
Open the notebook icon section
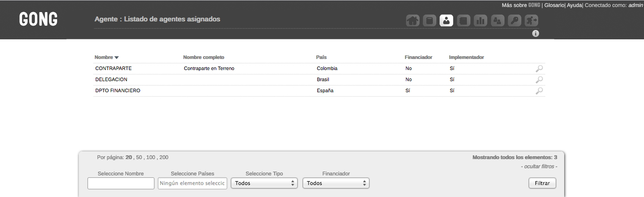point(463,21)
